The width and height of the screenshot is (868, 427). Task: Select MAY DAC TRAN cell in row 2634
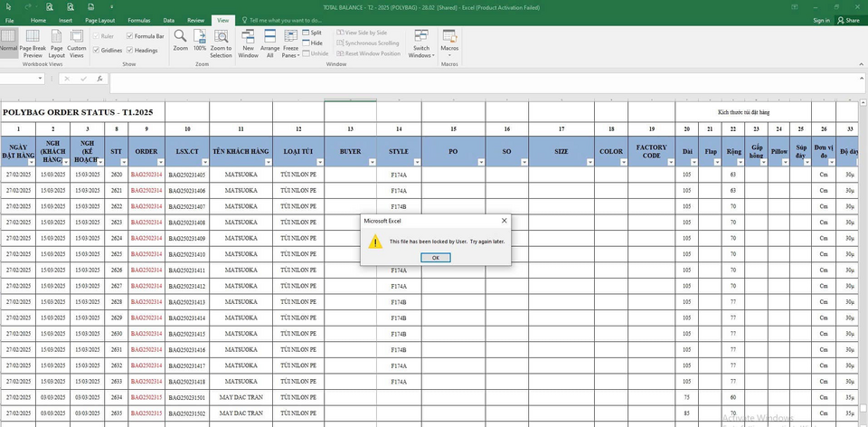(x=241, y=398)
